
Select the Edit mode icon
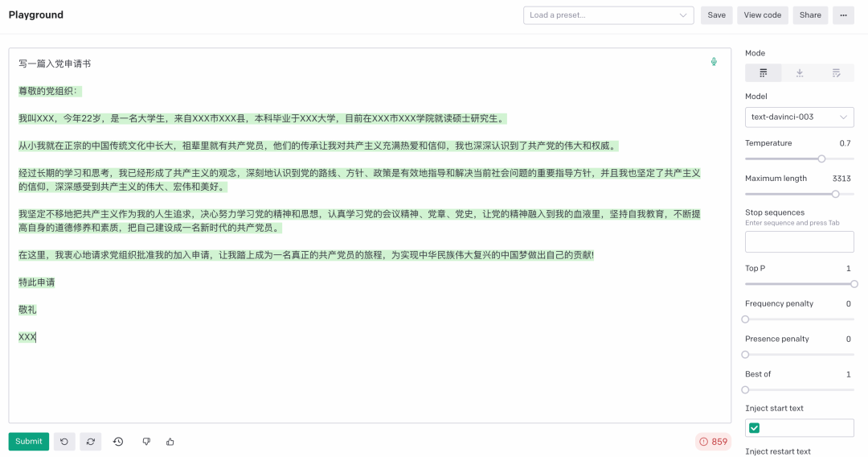836,72
